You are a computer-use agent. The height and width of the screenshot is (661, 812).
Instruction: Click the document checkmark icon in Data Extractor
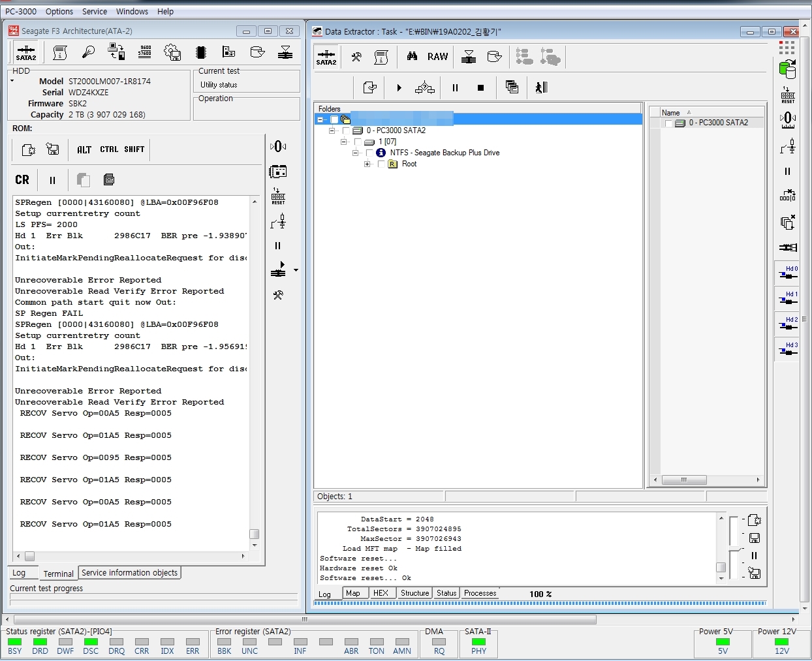[x=370, y=87]
